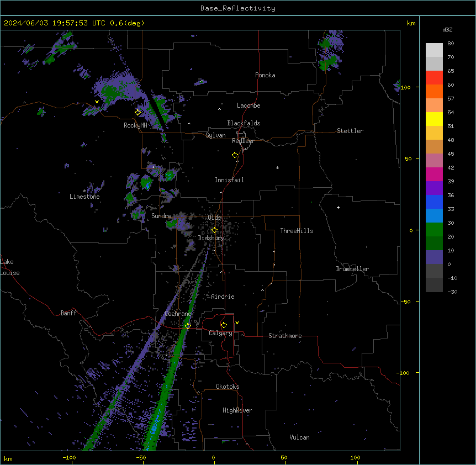This screenshot has width=476, height=465.
Task: Click the Innisfail label
Action: pyautogui.click(x=229, y=180)
